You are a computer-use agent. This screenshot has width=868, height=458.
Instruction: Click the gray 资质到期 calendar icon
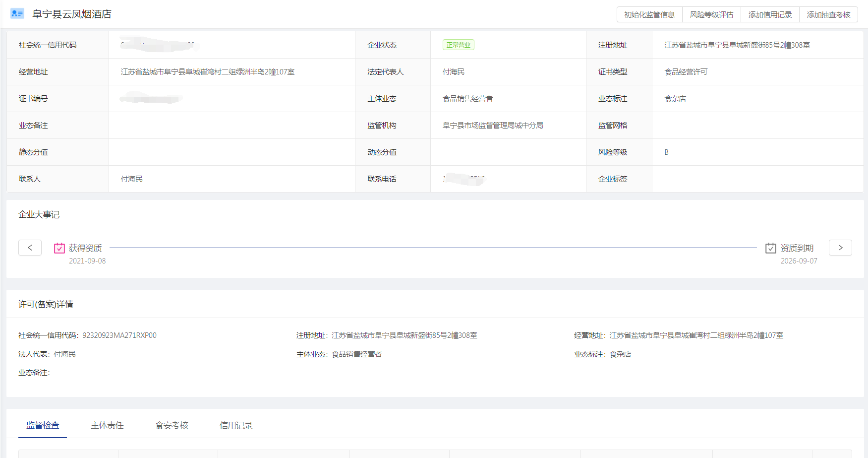[x=770, y=248]
